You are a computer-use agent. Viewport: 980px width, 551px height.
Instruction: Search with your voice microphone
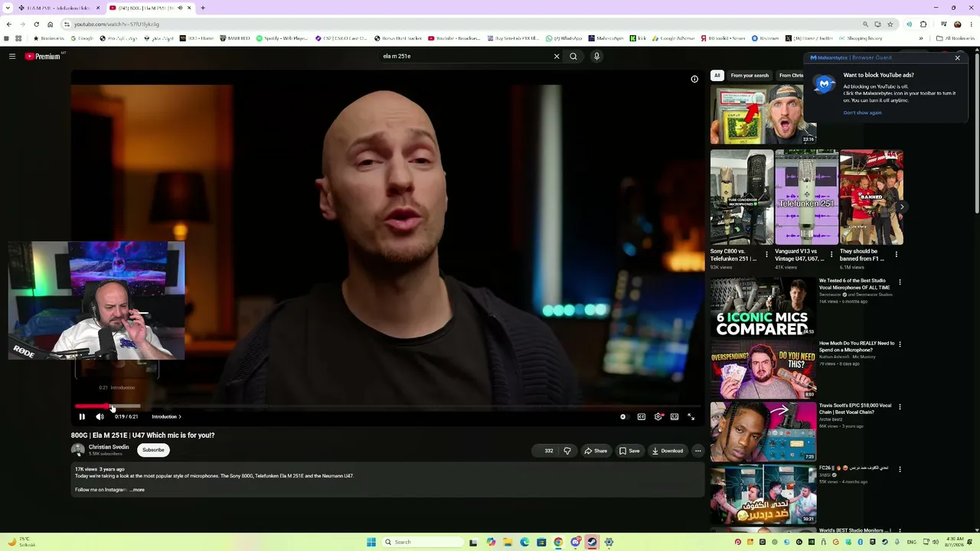tap(596, 56)
